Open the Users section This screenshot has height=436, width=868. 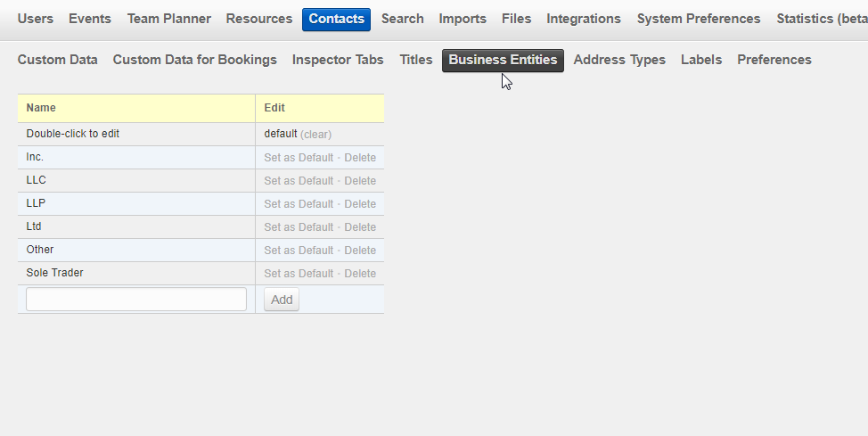36,19
